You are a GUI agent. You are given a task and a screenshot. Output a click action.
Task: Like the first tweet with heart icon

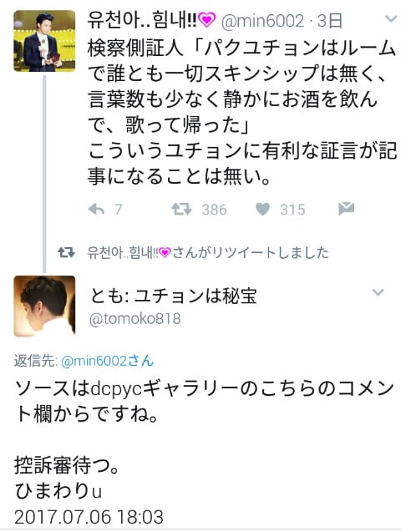click(x=262, y=209)
